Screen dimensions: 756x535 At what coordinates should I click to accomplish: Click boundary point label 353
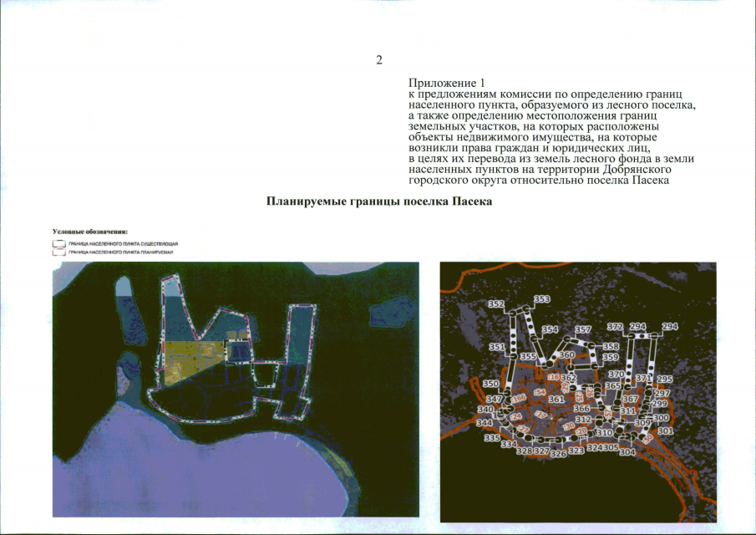click(x=542, y=299)
